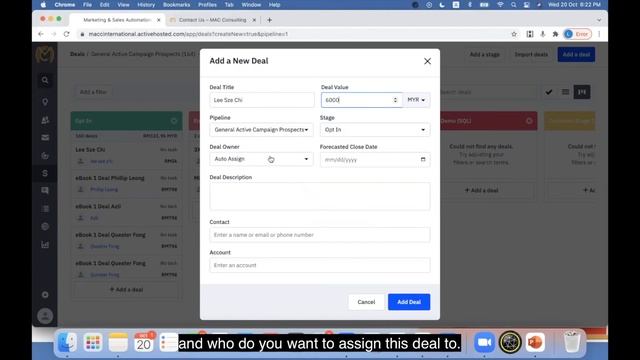Click Add a stage in the header

point(484,54)
